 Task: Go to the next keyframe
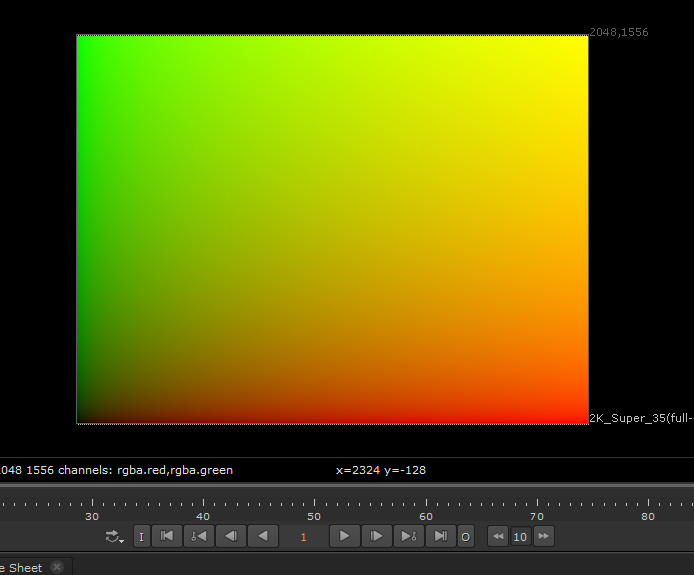pos(409,536)
